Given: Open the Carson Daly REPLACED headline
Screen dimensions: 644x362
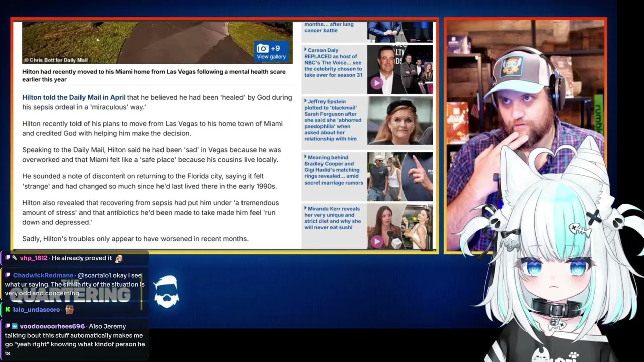Looking at the screenshot, I should (333, 63).
